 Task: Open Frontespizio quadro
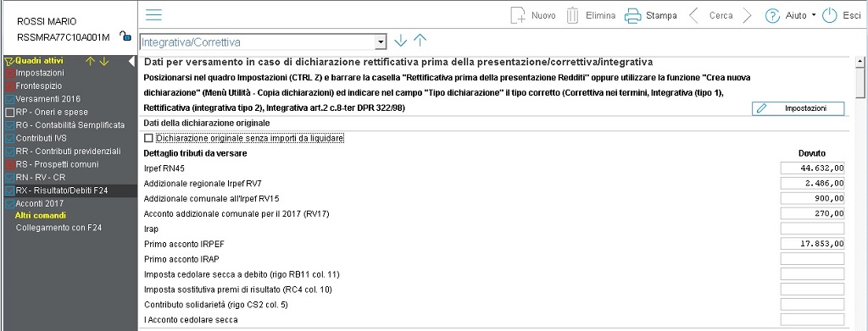tap(39, 86)
